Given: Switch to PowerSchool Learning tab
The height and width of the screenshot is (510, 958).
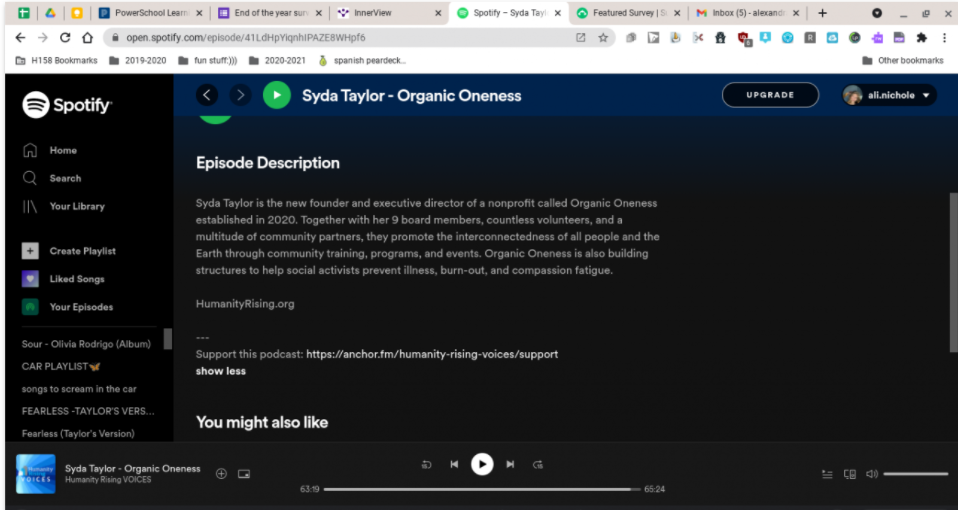Looking at the screenshot, I should [152, 13].
